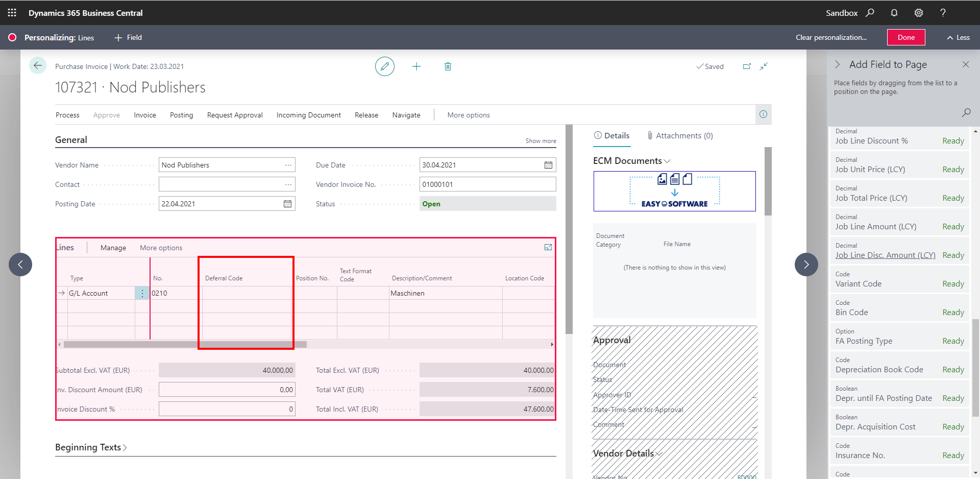The width and height of the screenshot is (980, 479).
Task: Select Bin Code field in list
Action: [900, 307]
